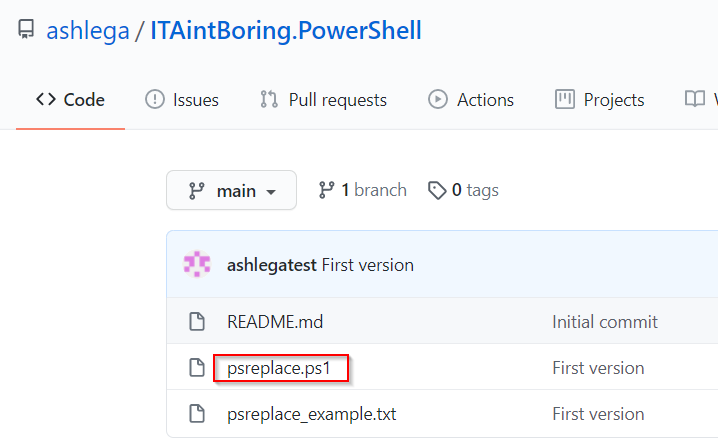
Task: Open the First version commit message
Action: pyautogui.click(x=368, y=265)
